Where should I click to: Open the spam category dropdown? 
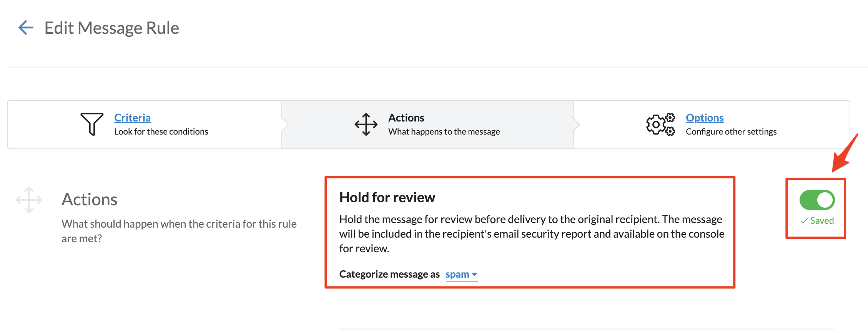457,274
